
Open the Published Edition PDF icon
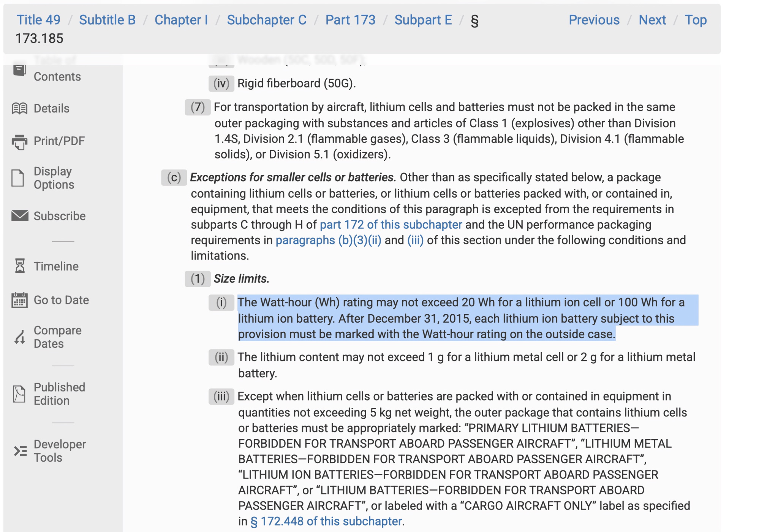coord(19,394)
